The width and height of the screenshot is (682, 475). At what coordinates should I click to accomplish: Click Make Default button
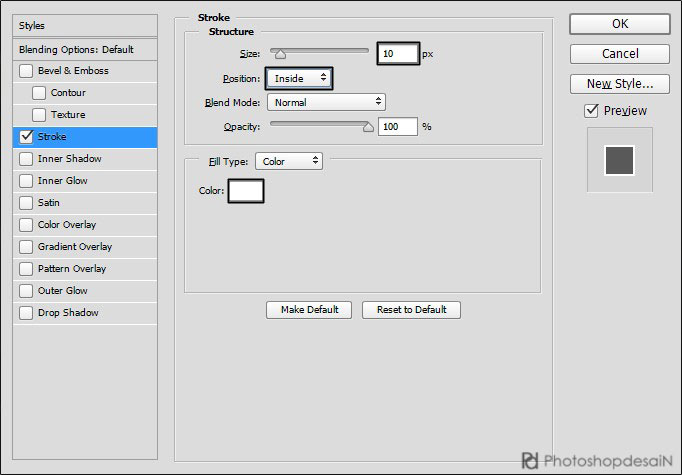[x=309, y=310]
